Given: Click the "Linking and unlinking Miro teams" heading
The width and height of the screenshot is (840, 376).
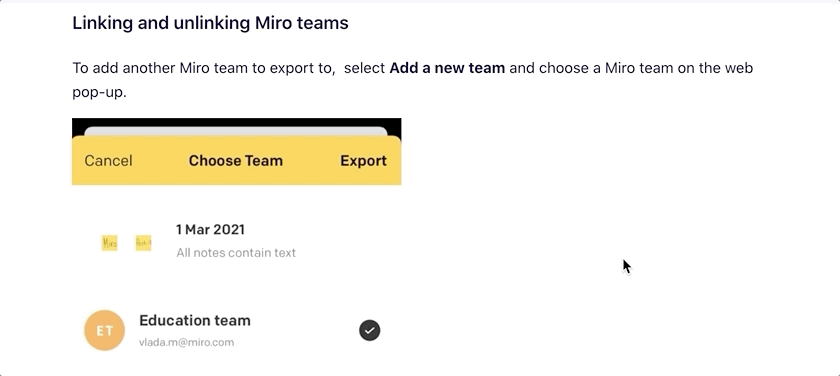Looking at the screenshot, I should pyautogui.click(x=211, y=23).
